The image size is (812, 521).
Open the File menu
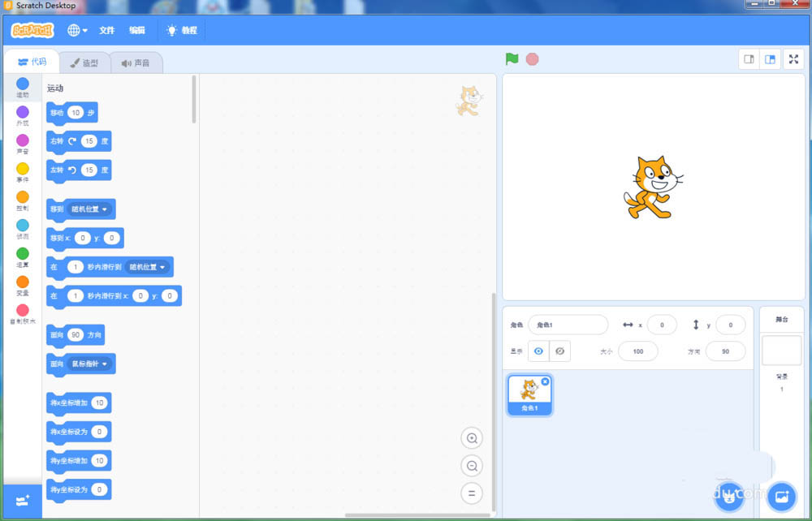coord(106,30)
